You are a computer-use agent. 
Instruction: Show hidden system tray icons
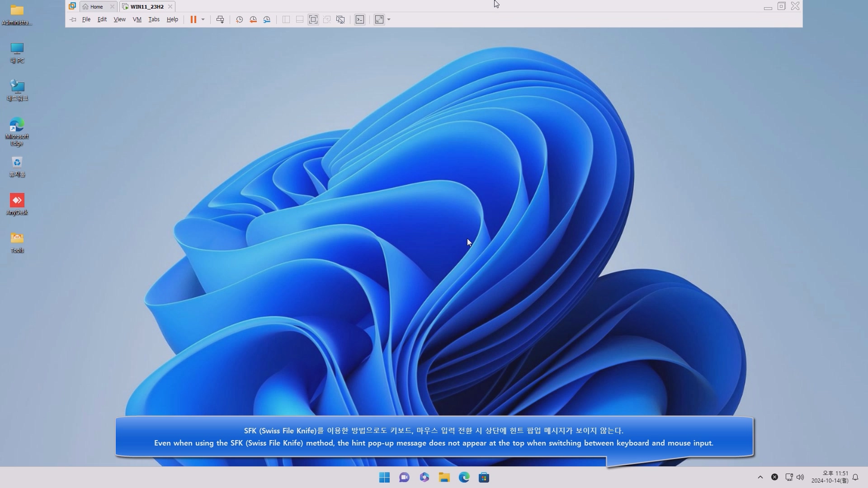(760, 477)
